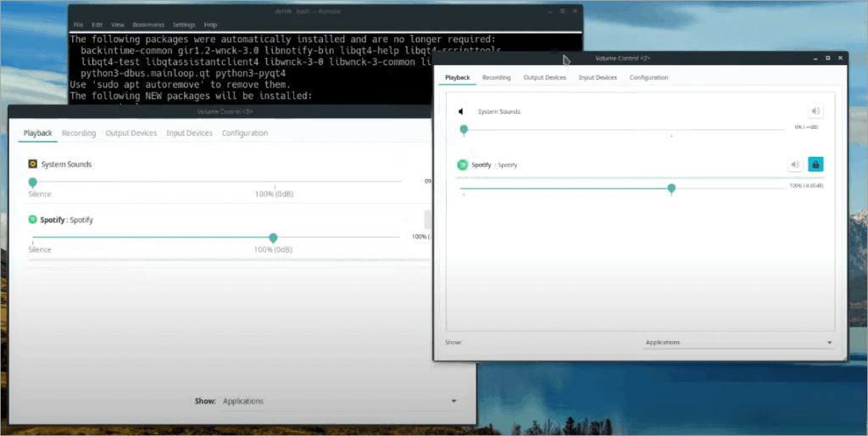Open File menu in Konsole
Screen dimensions: 868x436
click(x=79, y=25)
